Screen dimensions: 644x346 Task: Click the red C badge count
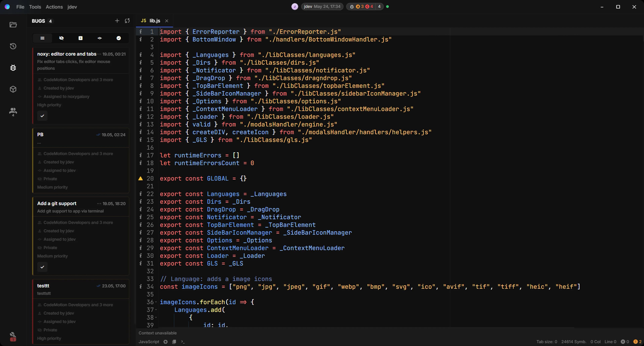[x=369, y=7]
